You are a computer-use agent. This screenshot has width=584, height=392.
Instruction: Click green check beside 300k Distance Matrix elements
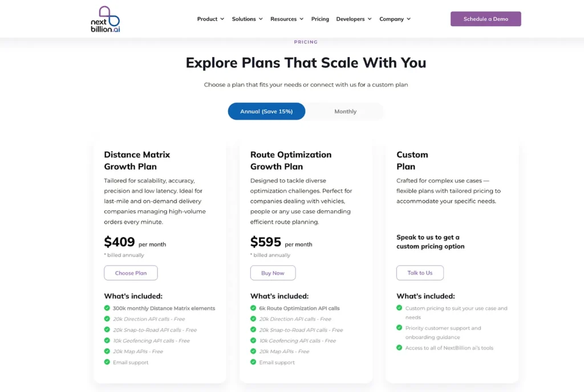click(x=107, y=308)
